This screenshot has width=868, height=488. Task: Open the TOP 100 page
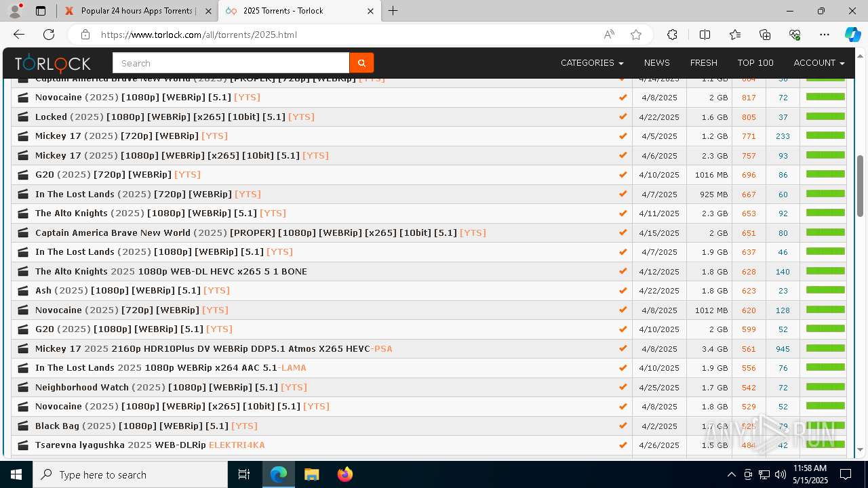point(755,63)
